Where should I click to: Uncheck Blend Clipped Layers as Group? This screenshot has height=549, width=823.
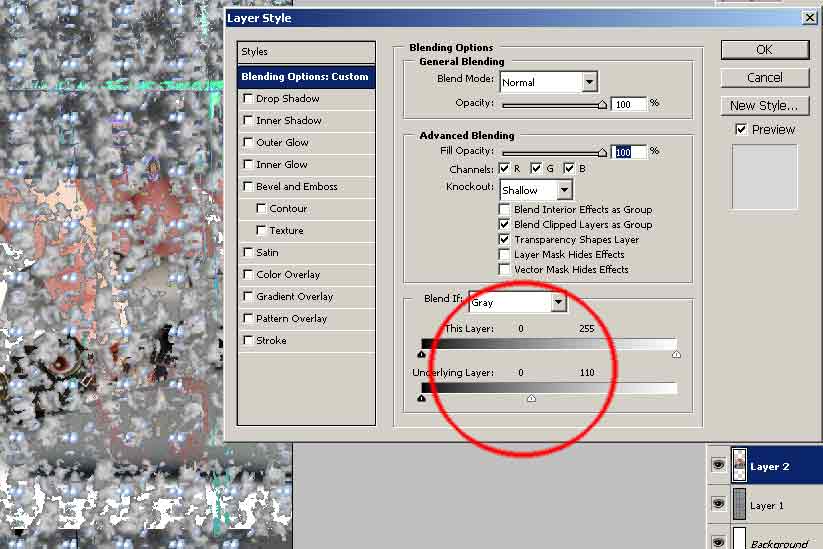pos(504,225)
